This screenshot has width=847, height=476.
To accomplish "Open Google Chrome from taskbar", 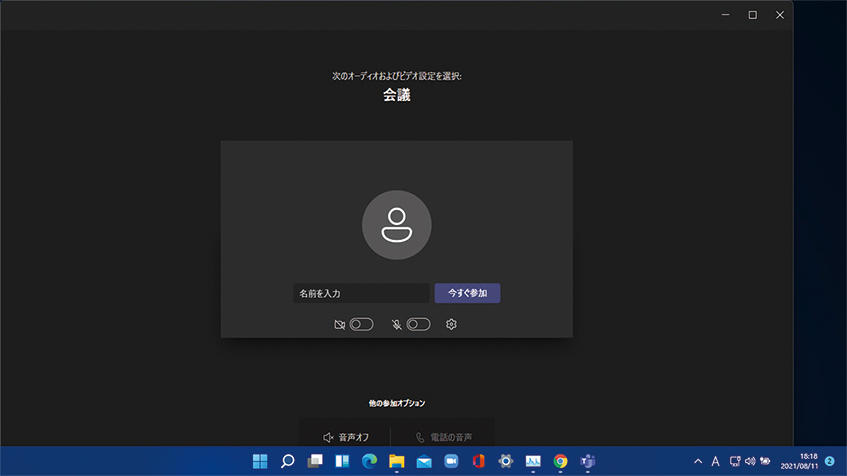I will tap(560, 461).
